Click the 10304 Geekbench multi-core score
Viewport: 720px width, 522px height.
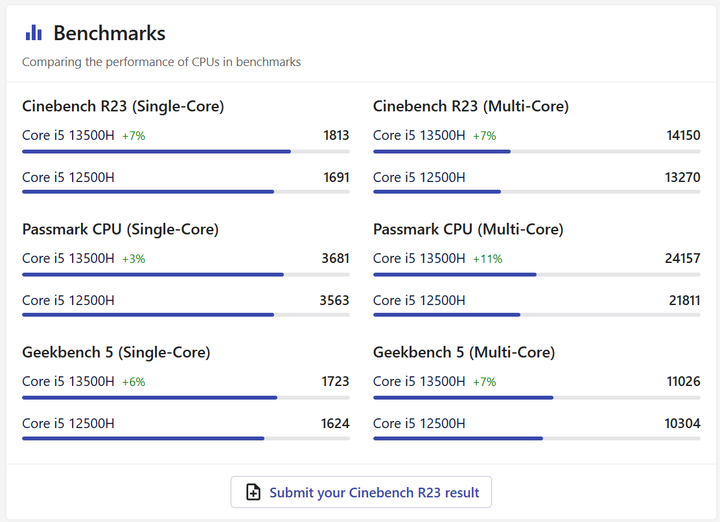pos(682,423)
